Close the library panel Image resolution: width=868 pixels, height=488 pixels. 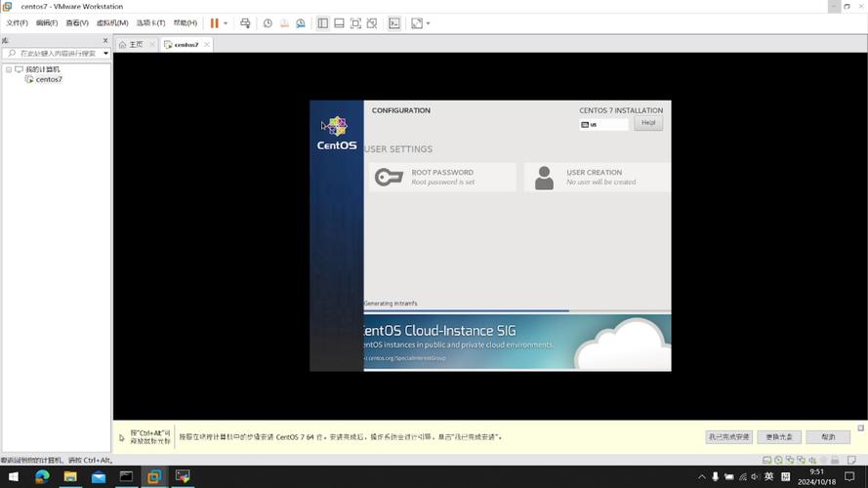pyautogui.click(x=105, y=40)
